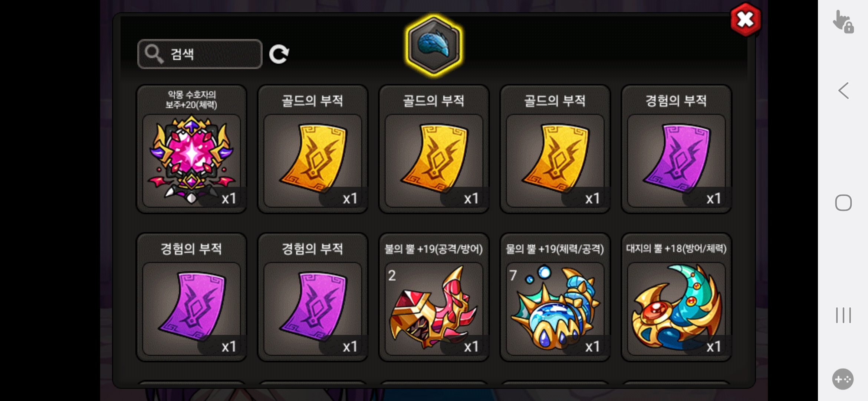The width and height of the screenshot is (868, 401).
Task: Select the pink Nightmare Guardian orb item
Action: click(x=191, y=149)
